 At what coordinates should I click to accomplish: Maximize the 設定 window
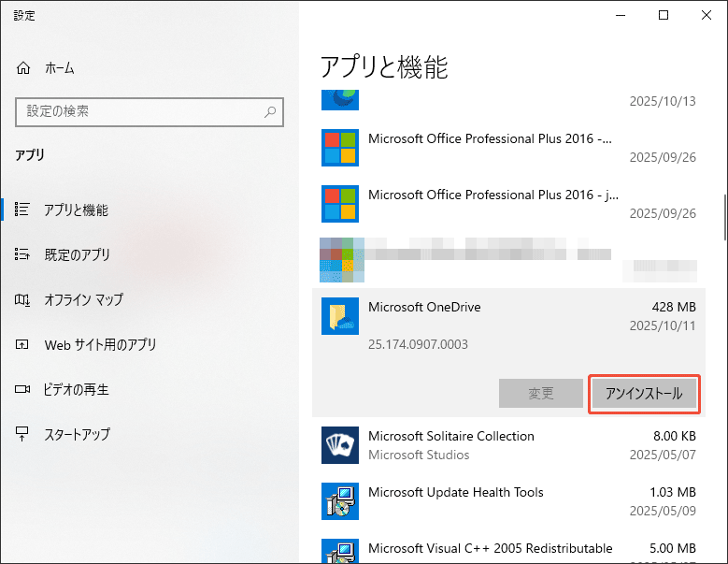coord(664,15)
